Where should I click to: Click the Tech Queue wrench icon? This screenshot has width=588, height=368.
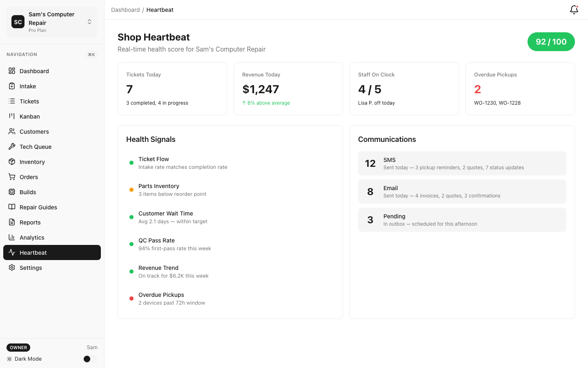(12, 146)
